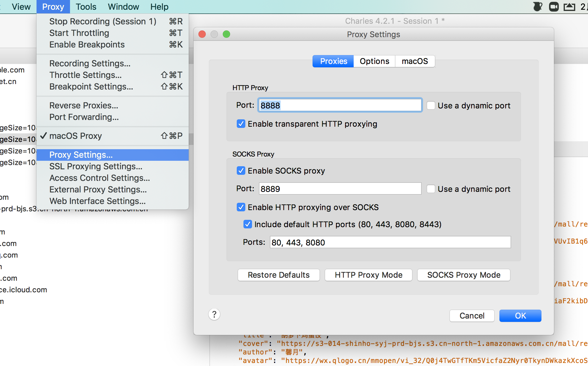Click the help question mark icon
This screenshot has height=366, width=588.
click(214, 315)
